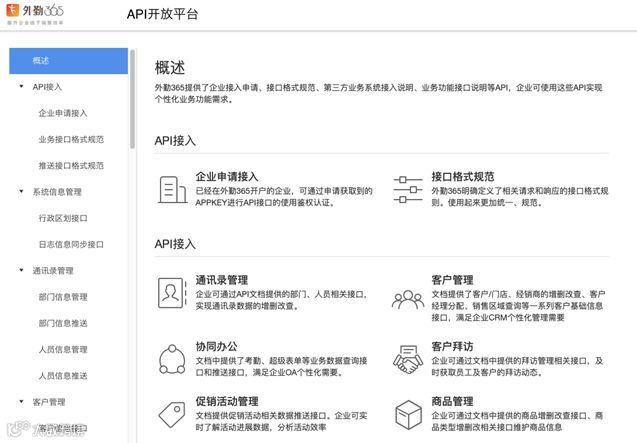This screenshot has height=443, width=637.
Task: Click the people group icon for 客户管理
Action: coord(408,300)
